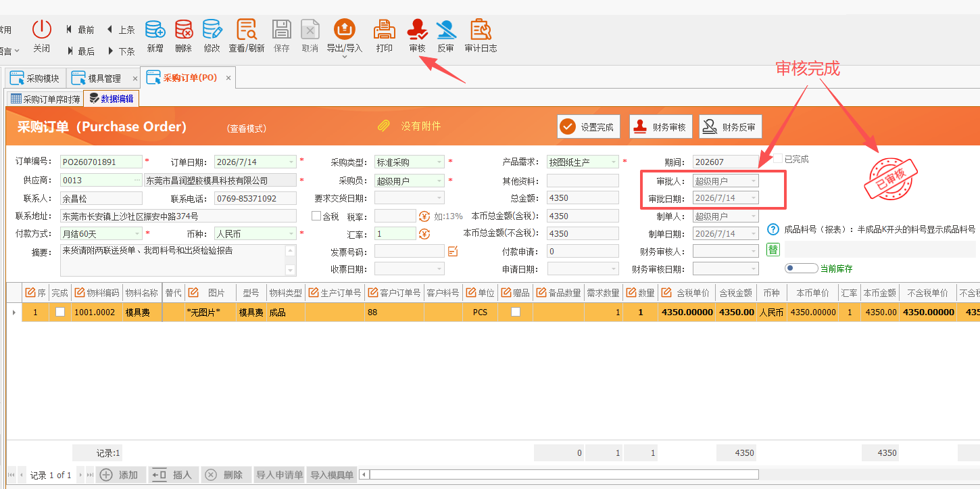The width and height of the screenshot is (980, 489).
Task: Click the 关闭 power icon
Action: coord(42,29)
